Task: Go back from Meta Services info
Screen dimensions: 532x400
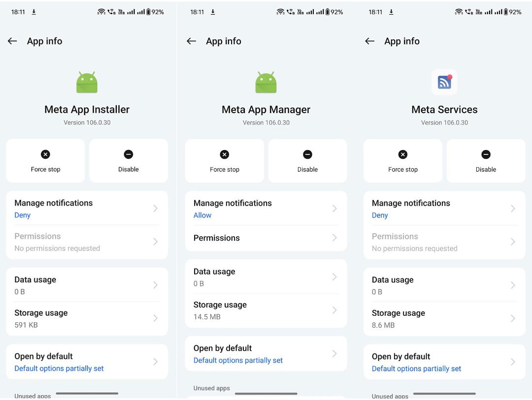Action: (x=370, y=41)
